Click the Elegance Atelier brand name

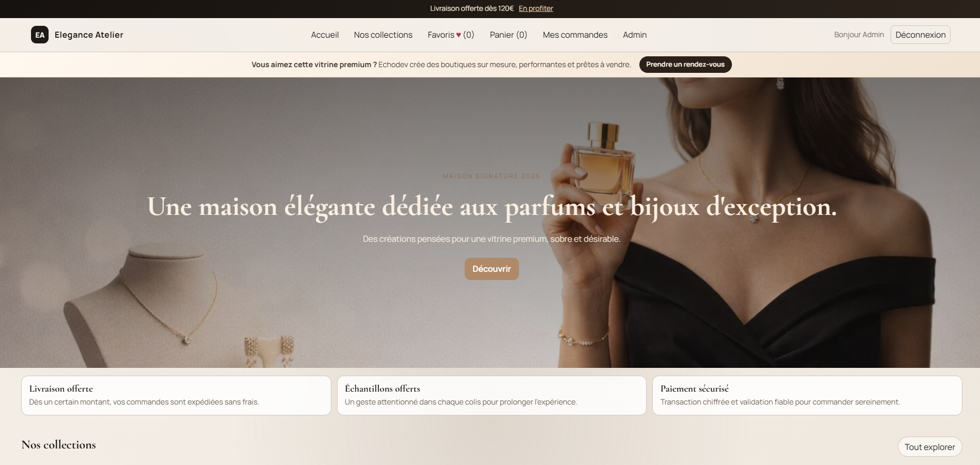click(x=88, y=35)
